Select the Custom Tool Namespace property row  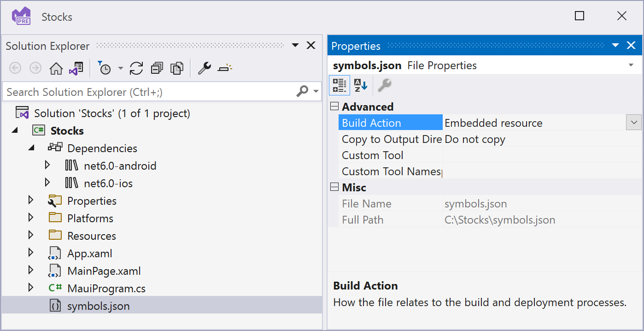(391, 171)
